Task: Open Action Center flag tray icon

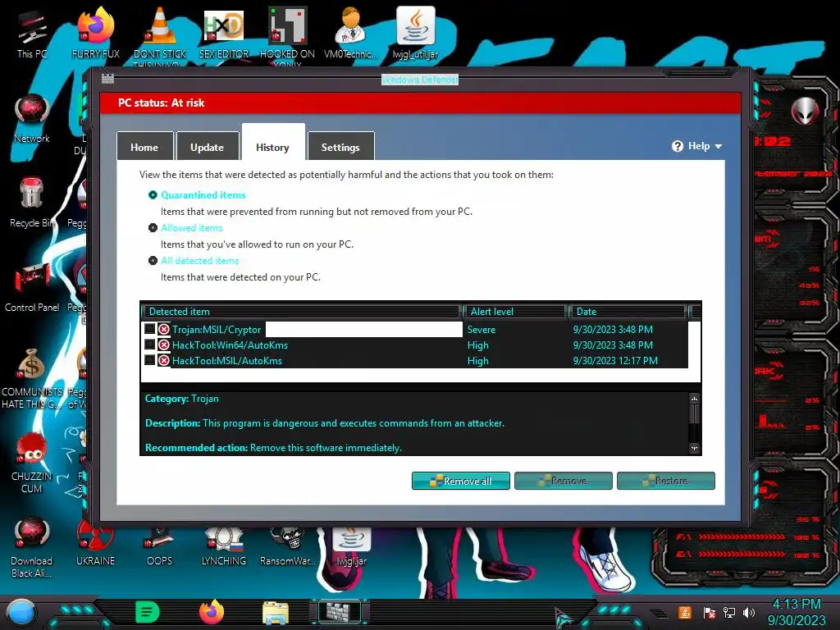Action: tap(709, 613)
